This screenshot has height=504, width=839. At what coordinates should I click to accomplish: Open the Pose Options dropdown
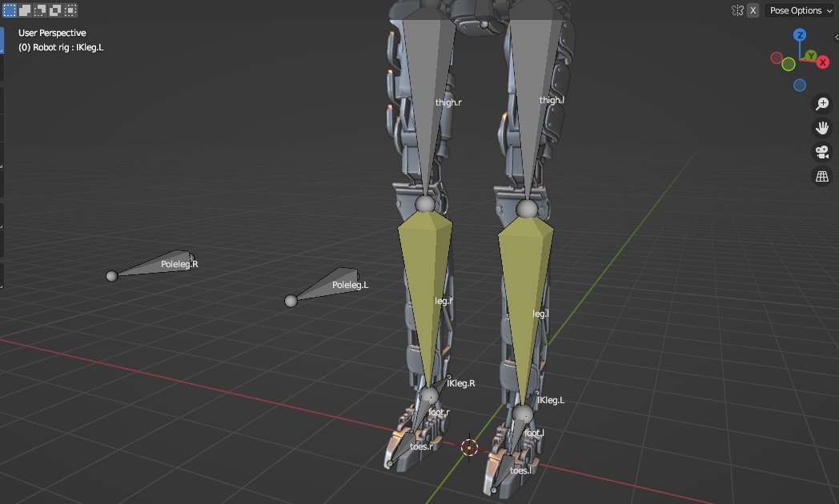[801, 10]
